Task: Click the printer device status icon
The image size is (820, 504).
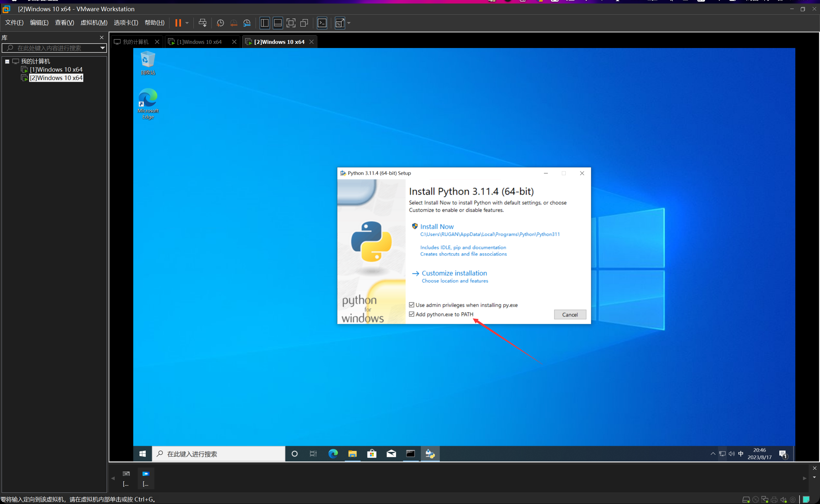Action: point(774,499)
